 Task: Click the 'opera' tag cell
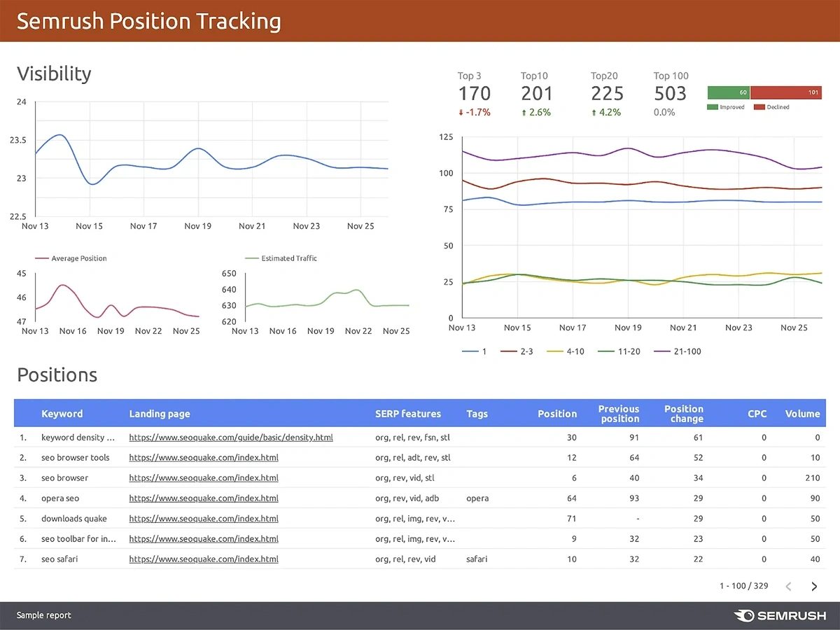tap(477, 498)
